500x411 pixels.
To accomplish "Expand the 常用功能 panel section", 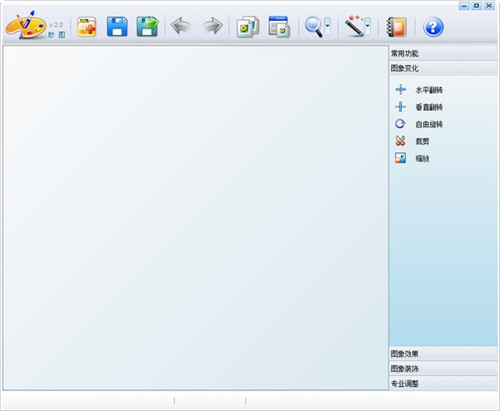I will click(443, 53).
